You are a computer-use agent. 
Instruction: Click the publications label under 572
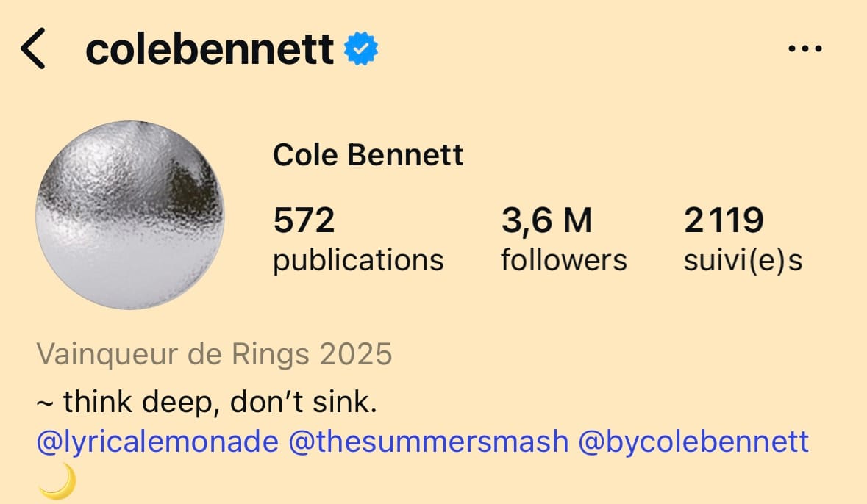(357, 259)
